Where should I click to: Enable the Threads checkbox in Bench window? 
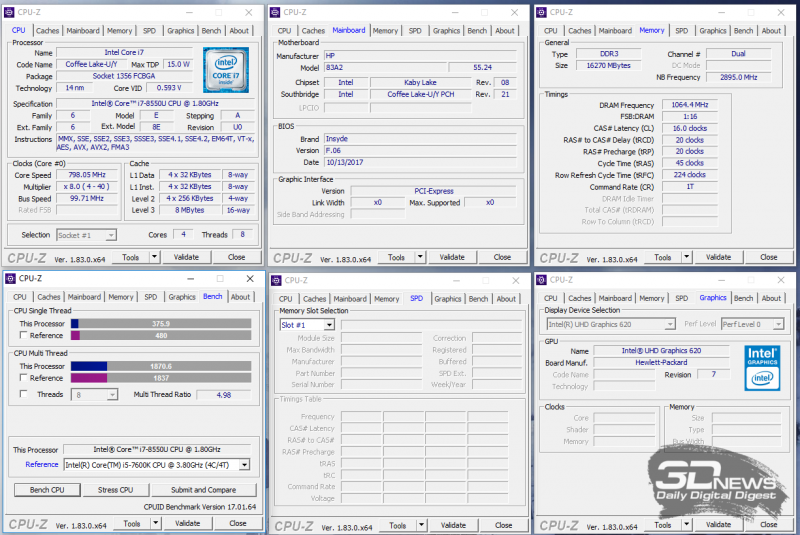(x=23, y=394)
